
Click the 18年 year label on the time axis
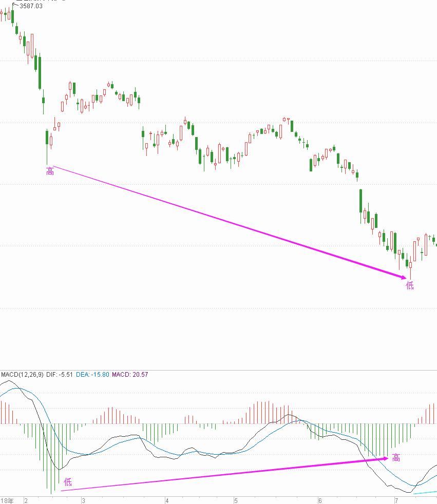(x=7, y=500)
